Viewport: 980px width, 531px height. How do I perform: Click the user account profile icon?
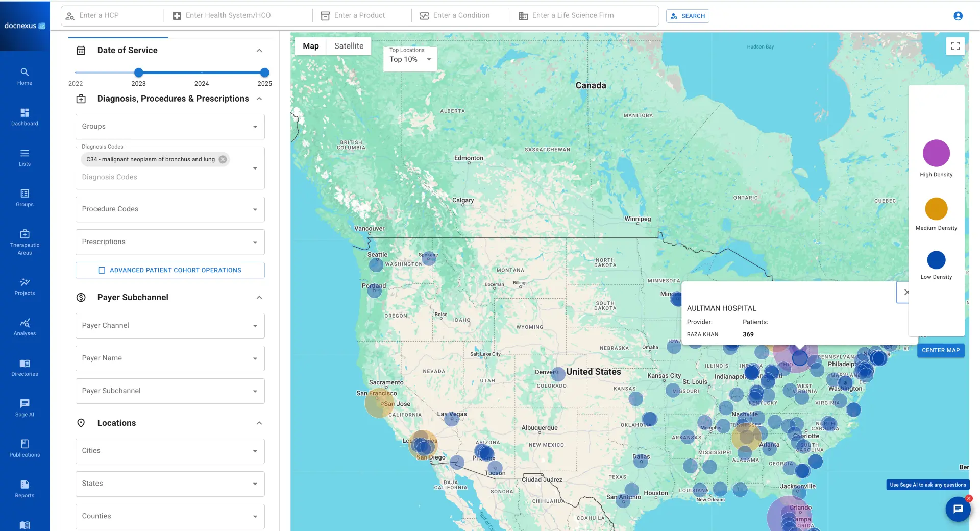[x=958, y=16]
